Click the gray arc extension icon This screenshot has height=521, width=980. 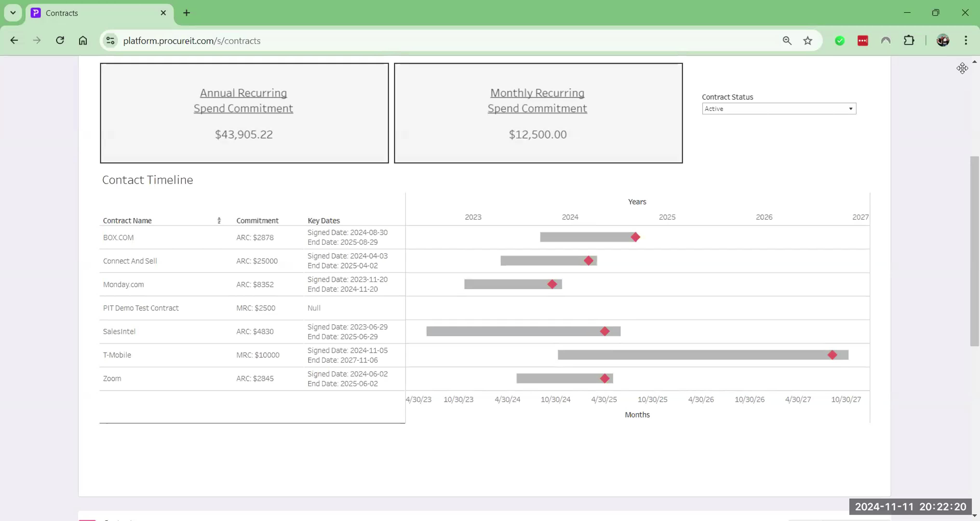click(886, 40)
